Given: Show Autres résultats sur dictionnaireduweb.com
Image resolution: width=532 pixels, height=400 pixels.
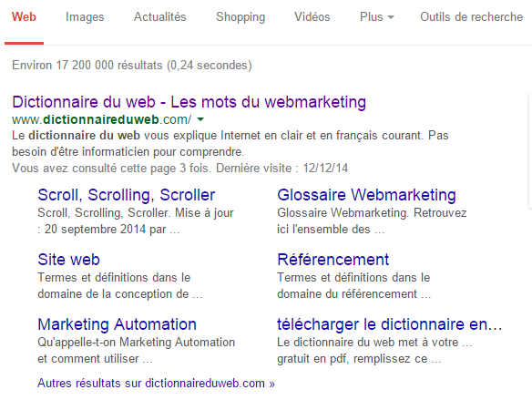Looking at the screenshot, I should click(156, 383).
